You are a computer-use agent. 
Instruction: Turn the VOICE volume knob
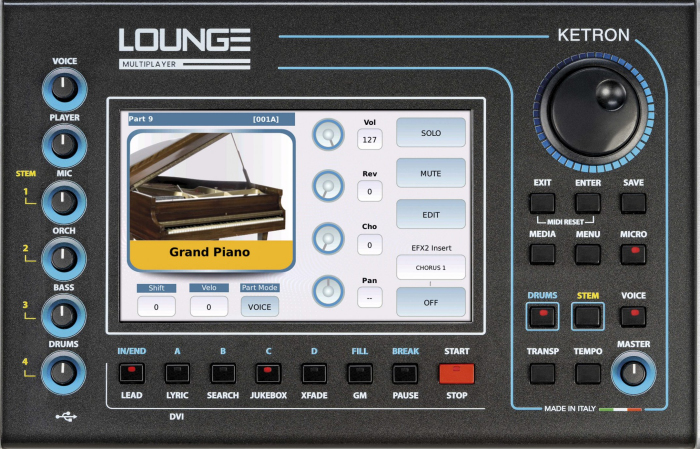tap(64, 89)
